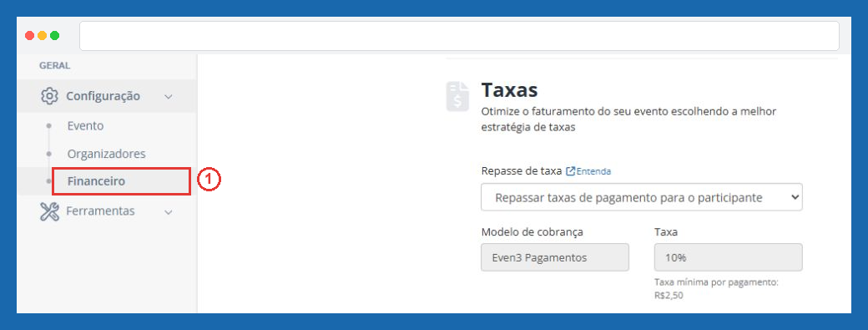The image size is (868, 330).
Task: Click the external link icon beside Entenda
Action: 570,171
